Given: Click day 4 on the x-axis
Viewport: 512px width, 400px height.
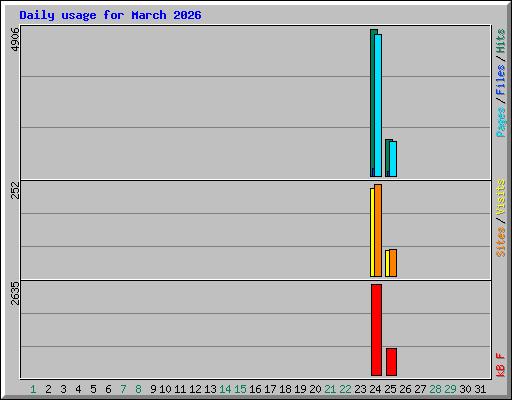Looking at the screenshot, I should [x=78, y=389].
